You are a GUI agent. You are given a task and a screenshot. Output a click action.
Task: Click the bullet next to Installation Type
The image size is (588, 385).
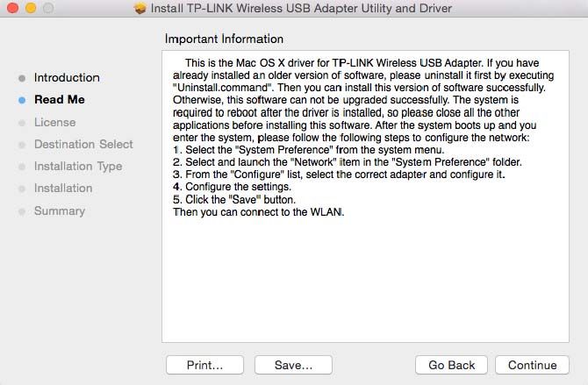(x=22, y=167)
